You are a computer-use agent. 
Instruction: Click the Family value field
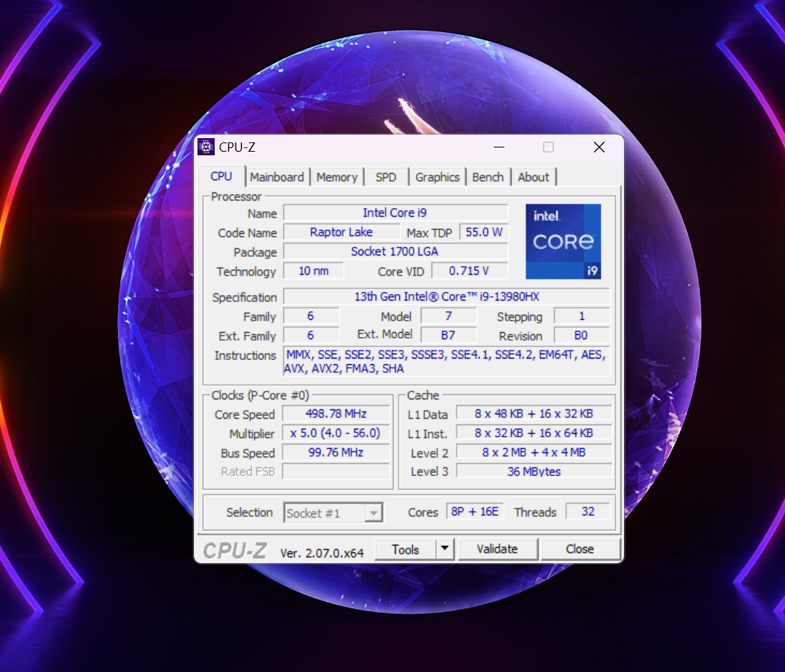tap(311, 316)
